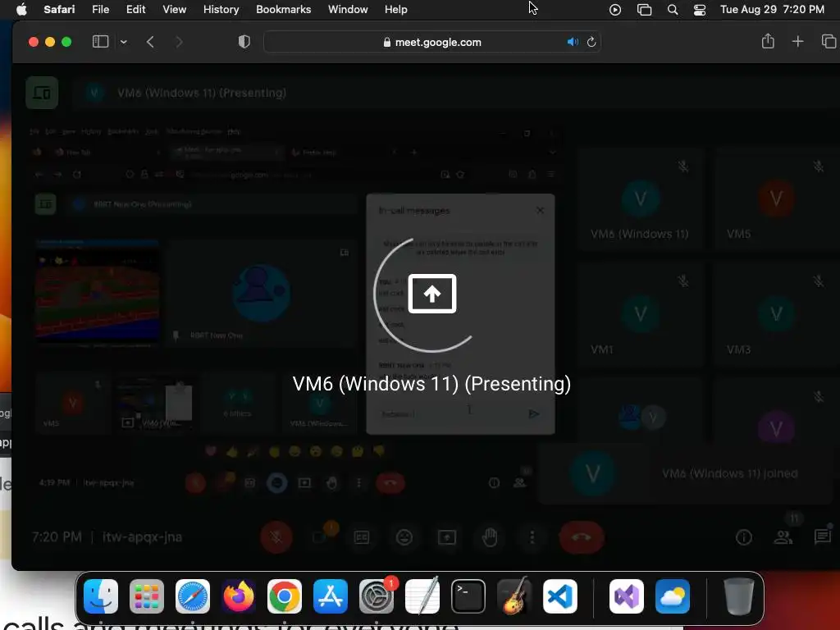The image size is (840, 630).
Task: Unmute the microphone in Meet bottom bar
Action: [x=276, y=536]
